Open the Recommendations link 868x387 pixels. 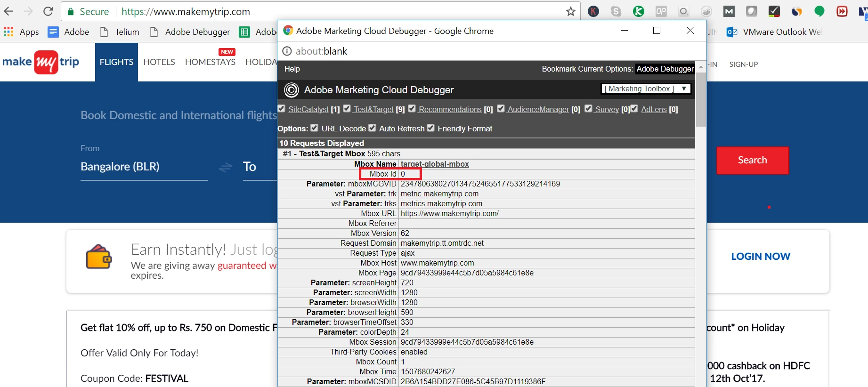(x=450, y=109)
